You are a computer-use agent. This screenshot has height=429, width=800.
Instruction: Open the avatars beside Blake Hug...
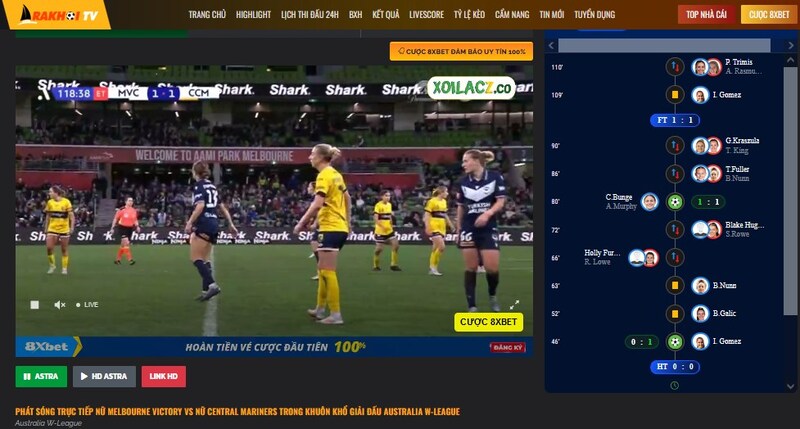707,230
